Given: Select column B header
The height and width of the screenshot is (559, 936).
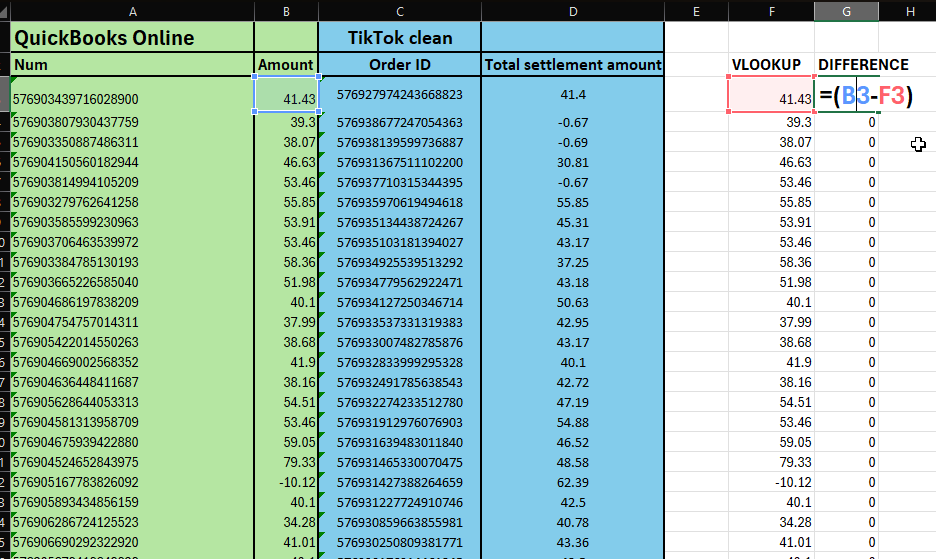Looking at the screenshot, I should click(x=286, y=10).
